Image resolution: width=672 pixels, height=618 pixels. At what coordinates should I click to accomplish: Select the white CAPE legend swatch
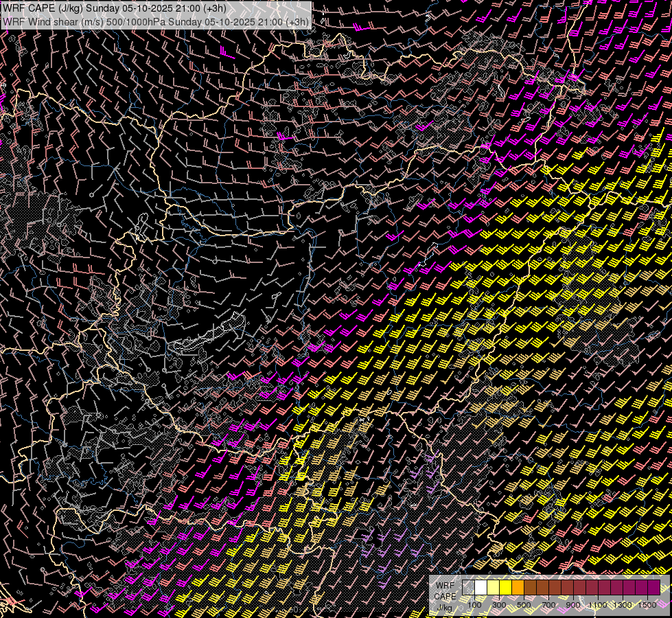(480, 588)
